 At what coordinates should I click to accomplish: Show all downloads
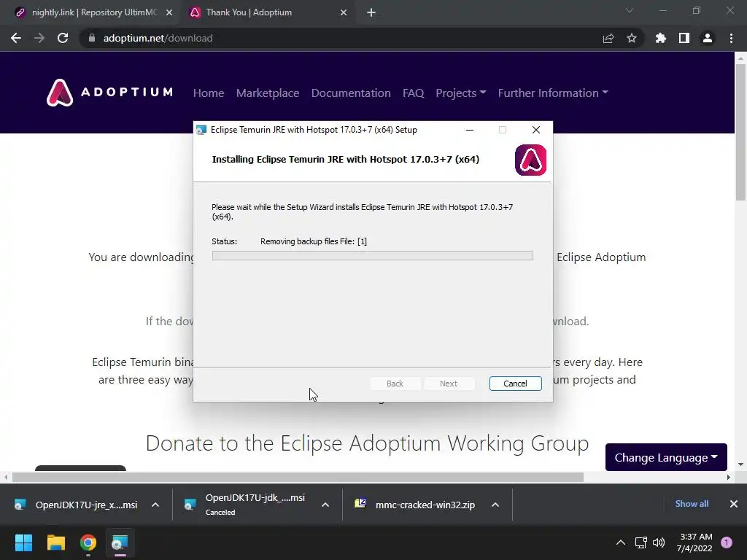692,504
